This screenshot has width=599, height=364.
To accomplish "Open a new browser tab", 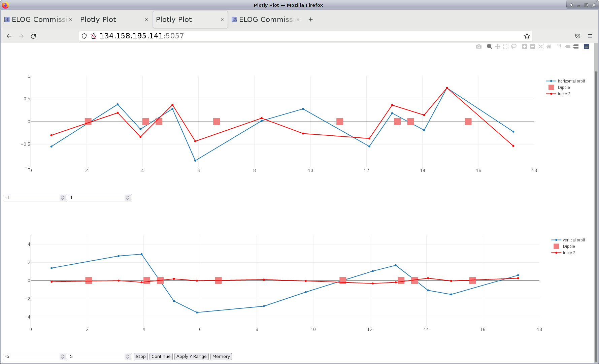I will (310, 20).
